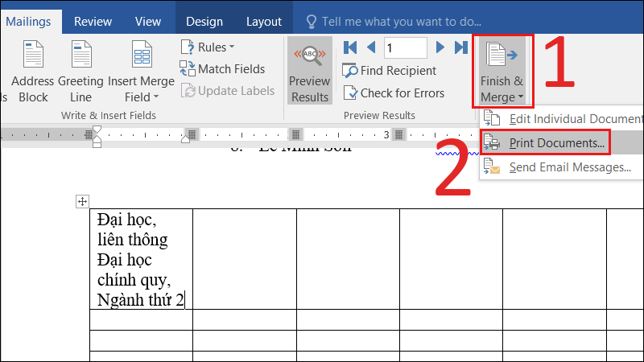Expand the Rules dropdown

click(x=208, y=47)
